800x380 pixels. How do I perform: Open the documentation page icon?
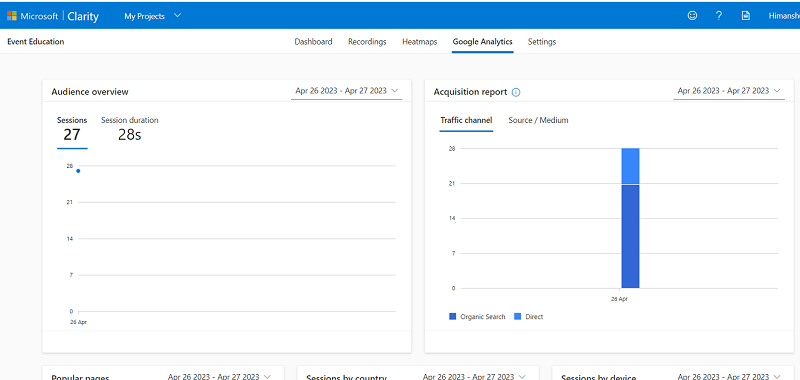coord(746,16)
